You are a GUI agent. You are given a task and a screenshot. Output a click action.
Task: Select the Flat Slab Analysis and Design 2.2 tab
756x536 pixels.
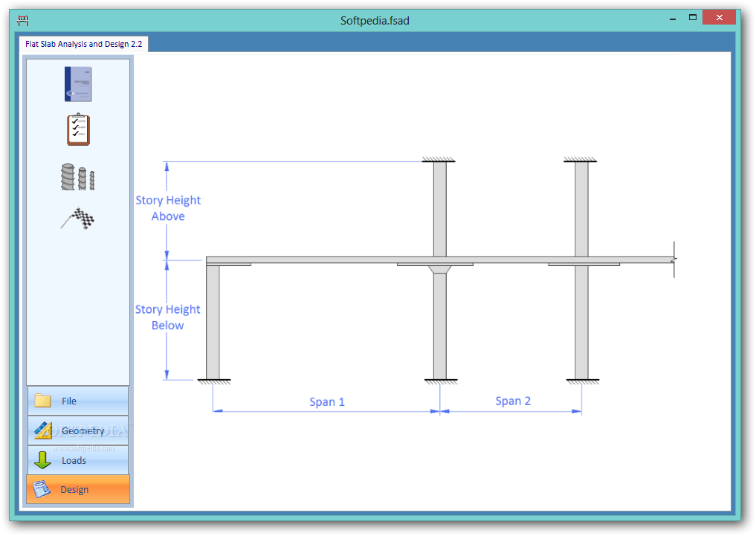click(x=84, y=44)
